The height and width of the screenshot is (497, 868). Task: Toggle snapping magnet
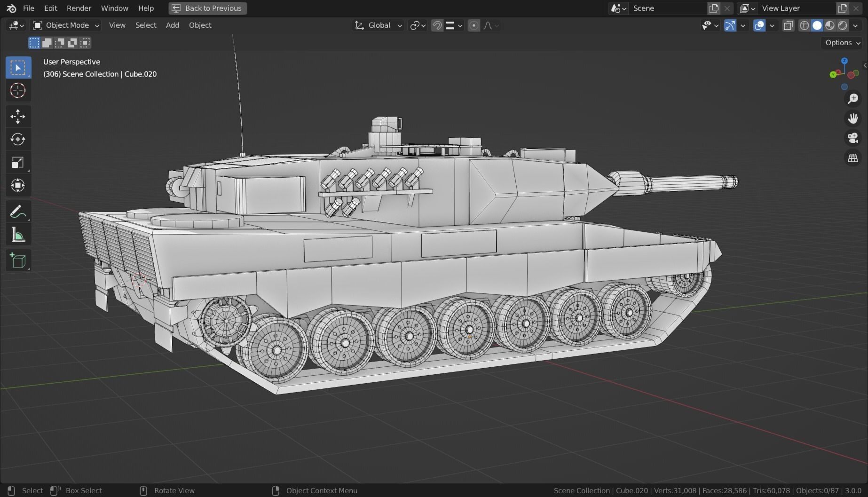point(437,25)
